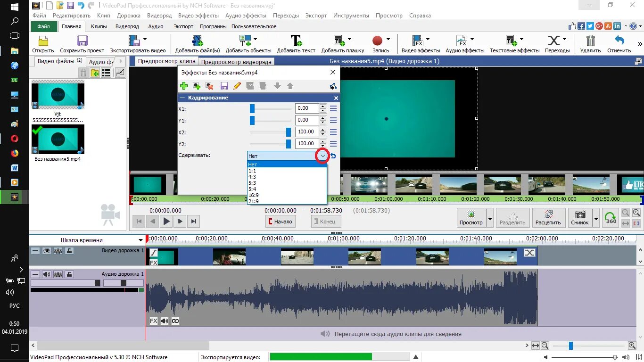The image size is (644, 362).
Task: Click the Удалить trash toolbar icon
Action: pos(590,44)
